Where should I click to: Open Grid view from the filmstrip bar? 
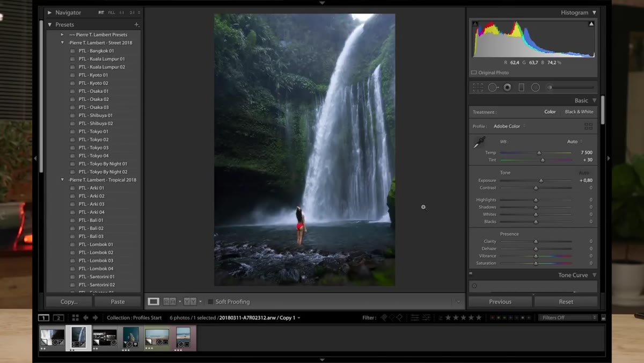pyautogui.click(x=75, y=318)
